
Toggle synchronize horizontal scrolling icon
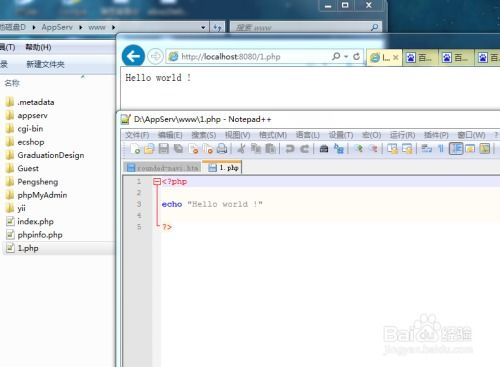coord(407,149)
